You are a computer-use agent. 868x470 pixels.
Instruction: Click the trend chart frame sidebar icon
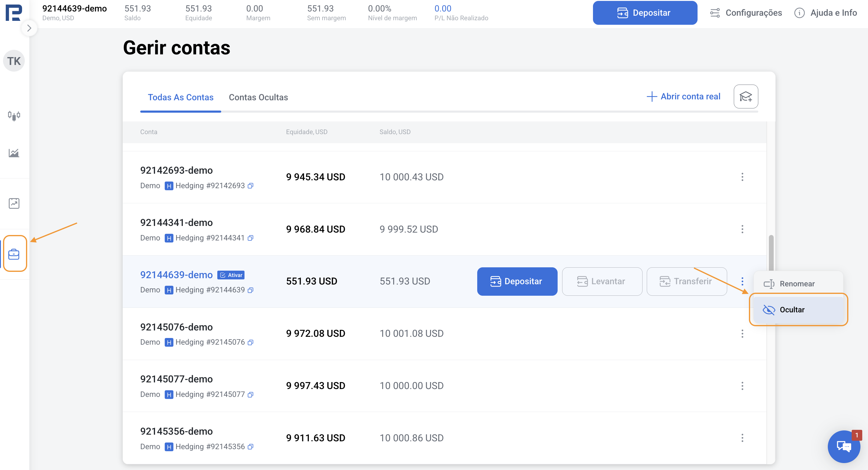click(x=14, y=203)
